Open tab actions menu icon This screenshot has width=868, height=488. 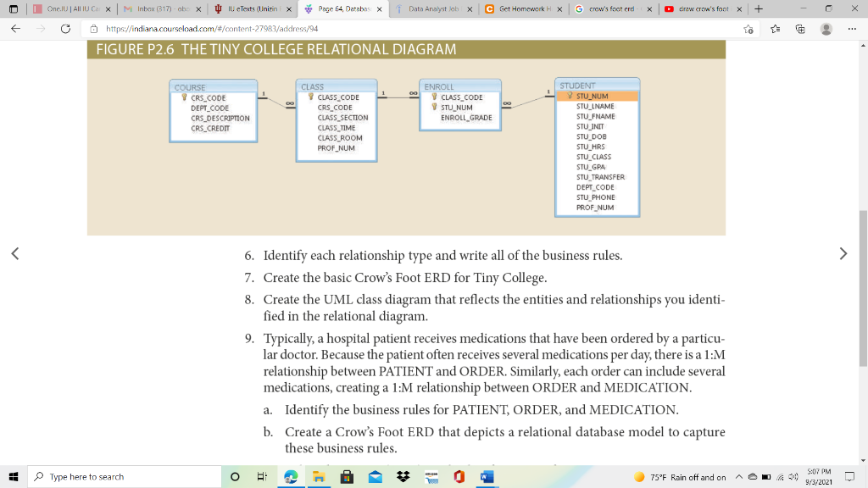[14, 8]
